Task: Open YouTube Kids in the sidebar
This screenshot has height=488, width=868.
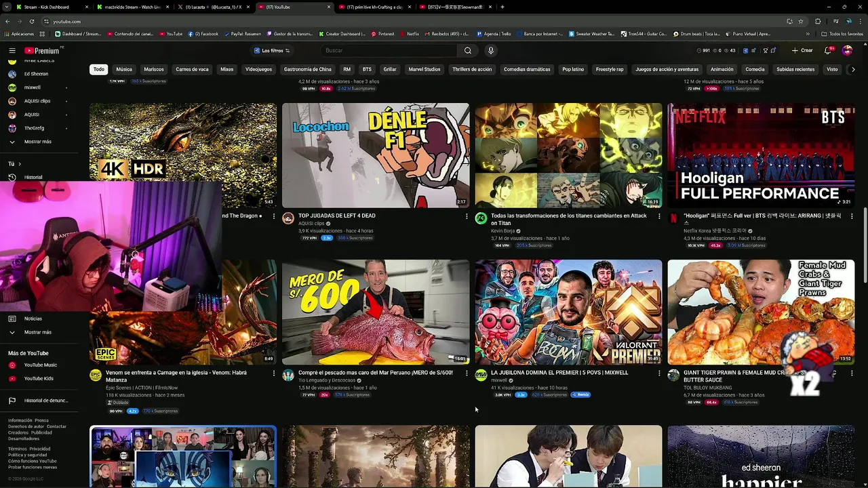Action: pos(39,378)
